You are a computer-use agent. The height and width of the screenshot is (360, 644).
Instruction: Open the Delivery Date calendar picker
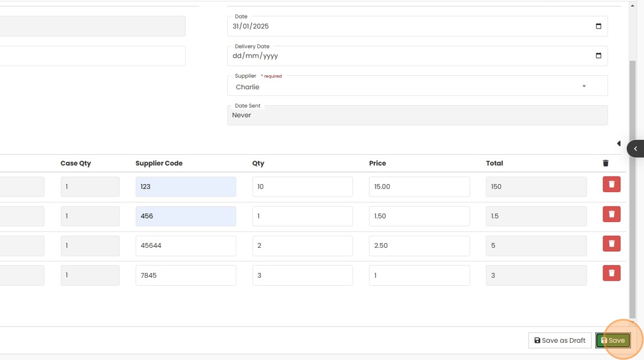598,56
